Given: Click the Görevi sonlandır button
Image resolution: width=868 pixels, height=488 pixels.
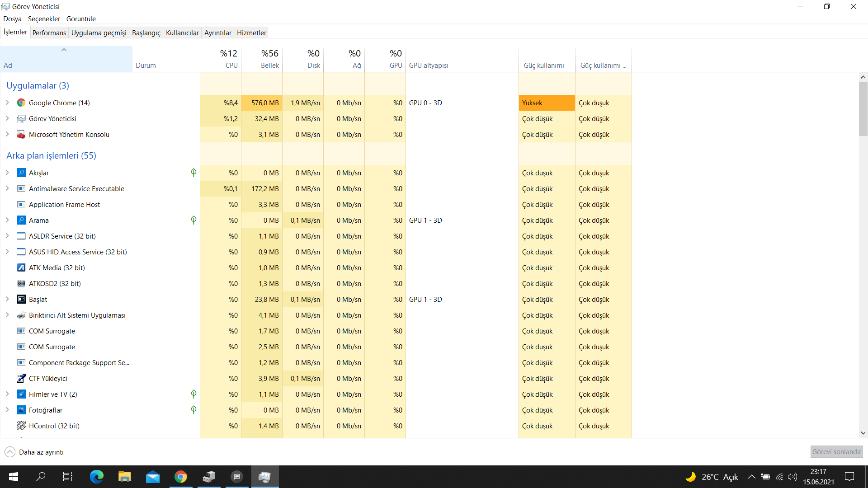Looking at the screenshot, I should pyautogui.click(x=836, y=452).
